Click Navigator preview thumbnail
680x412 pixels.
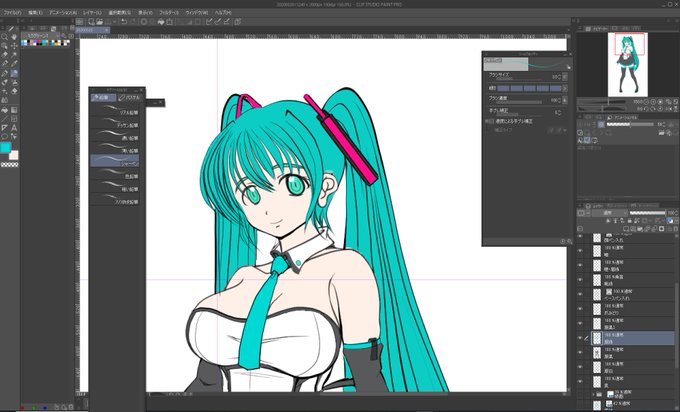tap(628, 64)
